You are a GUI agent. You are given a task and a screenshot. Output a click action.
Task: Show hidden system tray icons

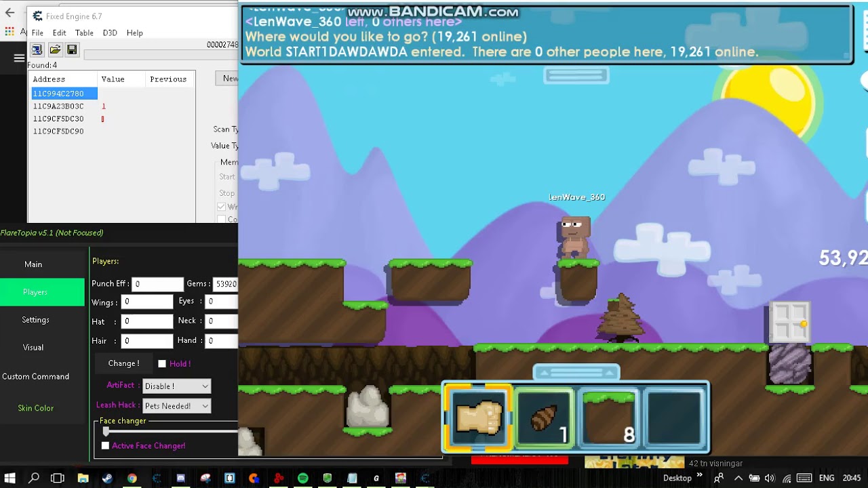738,478
